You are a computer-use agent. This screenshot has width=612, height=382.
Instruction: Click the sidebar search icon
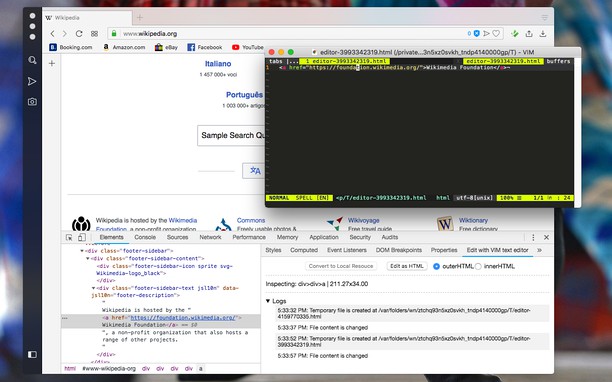click(x=32, y=60)
